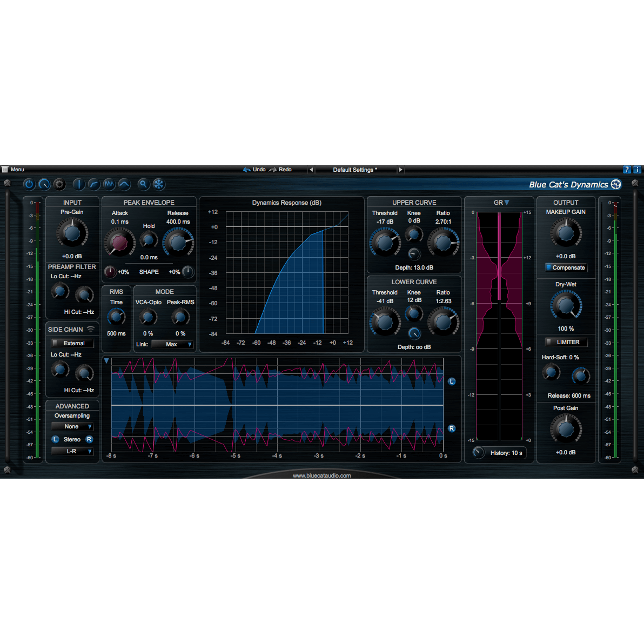Open the L-R stereo mode dropdown
This screenshot has width=644, height=644.
pos(72,451)
